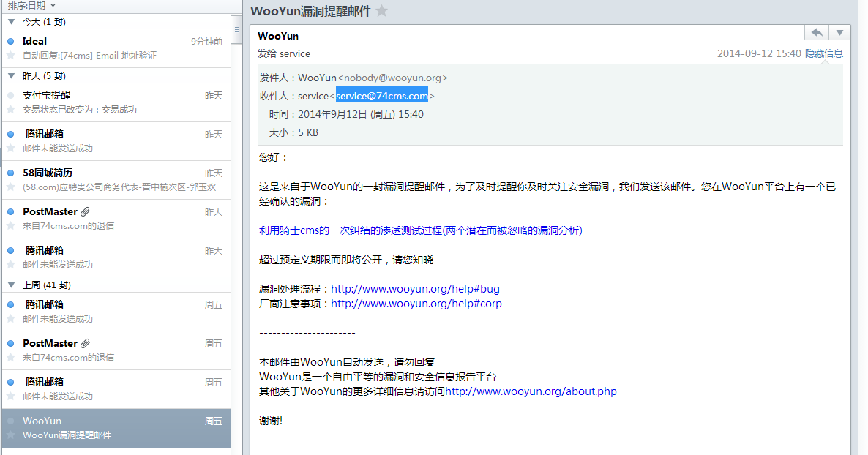Toggle unread dot on PostMaster 昨天 email

[10, 211]
